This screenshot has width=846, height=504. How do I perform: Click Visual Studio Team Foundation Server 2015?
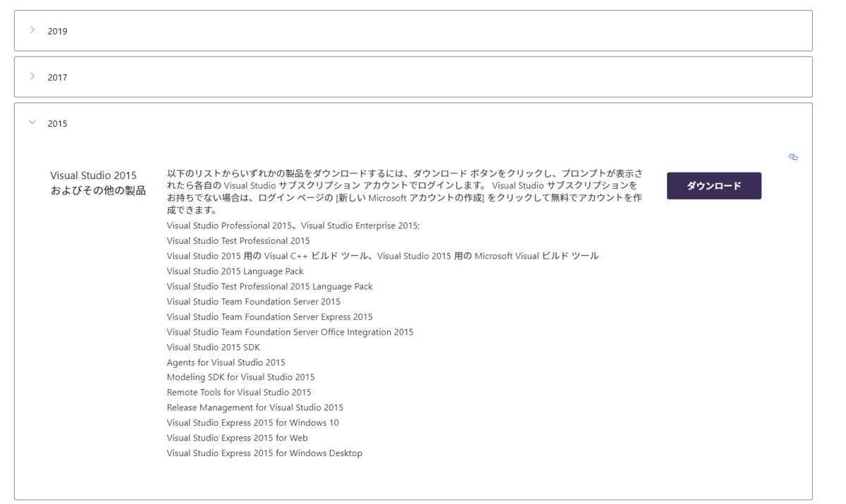254,301
